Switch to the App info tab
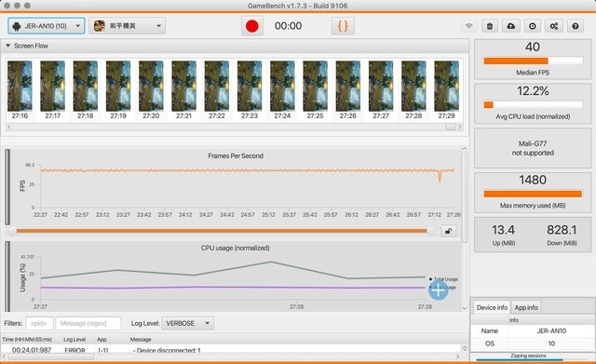The width and height of the screenshot is (596, 364). point(526,307)
